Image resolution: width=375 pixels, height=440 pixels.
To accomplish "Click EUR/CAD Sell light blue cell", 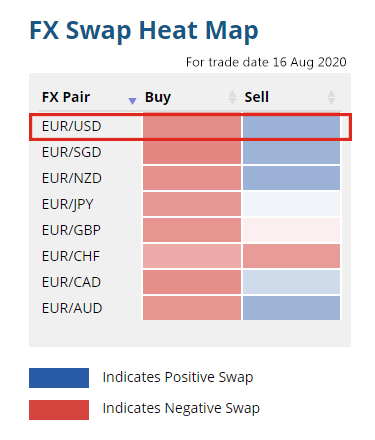I will (291, 282).
